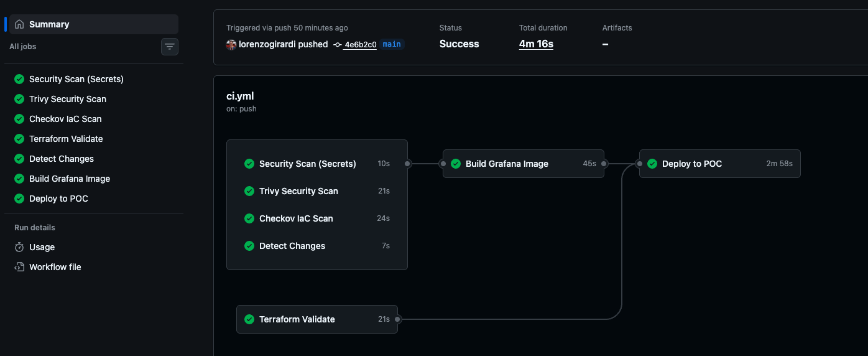Open lorenzogirardi user profile link
The width and height of the screenshot is (868, 356).
click(x=267, y=44)
